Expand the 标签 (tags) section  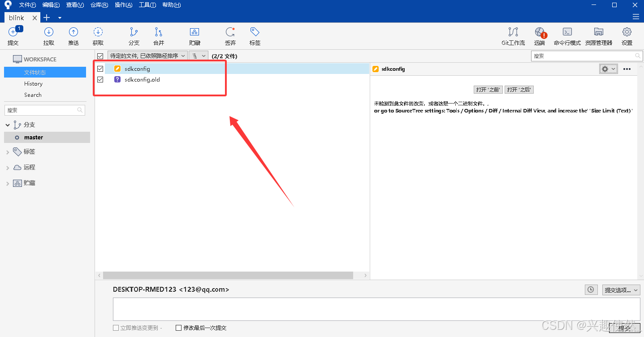point(8,152)
